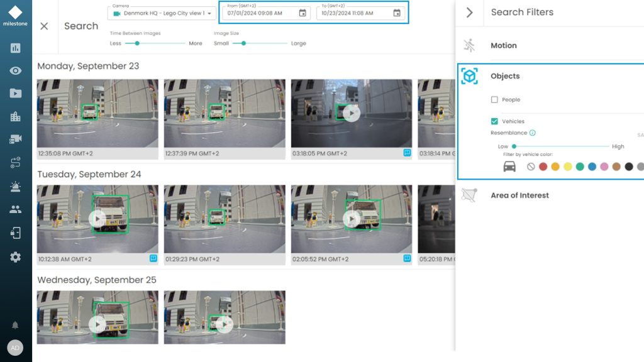The image size is (644, 362).
Task: Collapse the Search Filters panel chevron
Action: (469, 13)
